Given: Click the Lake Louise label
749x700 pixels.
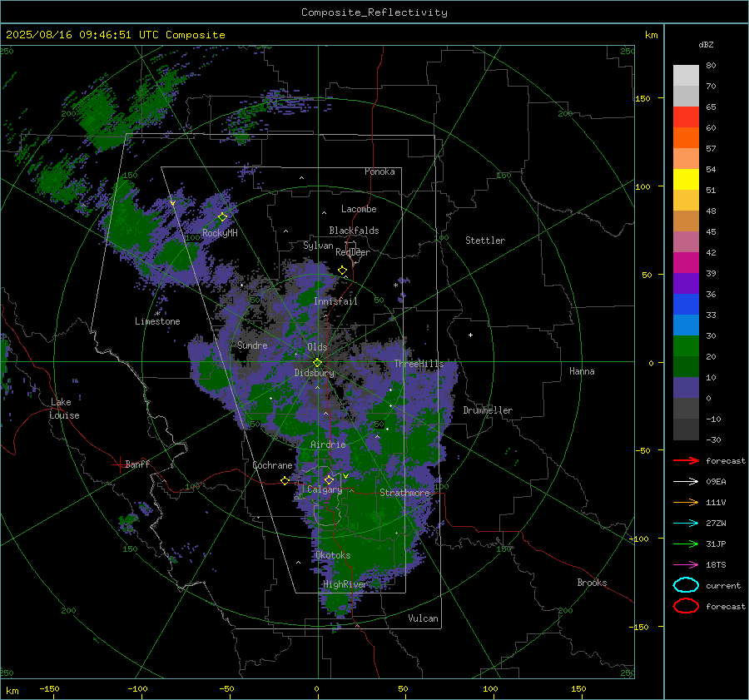Looking at the screenshot, I should (65, 409).
